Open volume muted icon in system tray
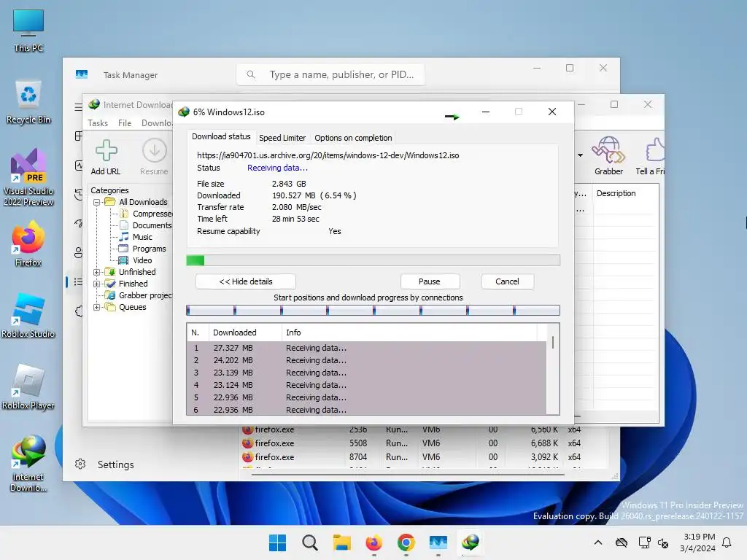The height and width of the screenshot is (560, 747). click(x=662, y=542)
